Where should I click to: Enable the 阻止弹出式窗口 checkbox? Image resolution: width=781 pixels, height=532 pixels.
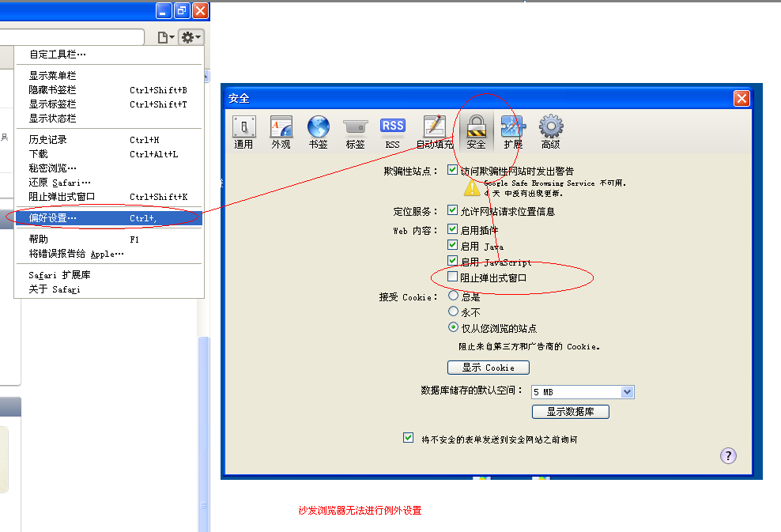453,277
